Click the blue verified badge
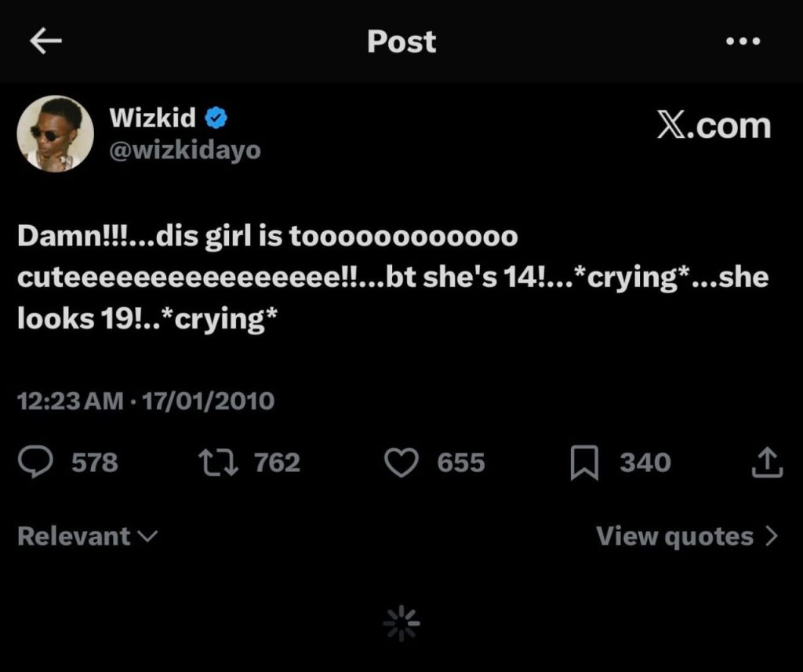This screenshot has width=803, height=672. tap(216, 118)
